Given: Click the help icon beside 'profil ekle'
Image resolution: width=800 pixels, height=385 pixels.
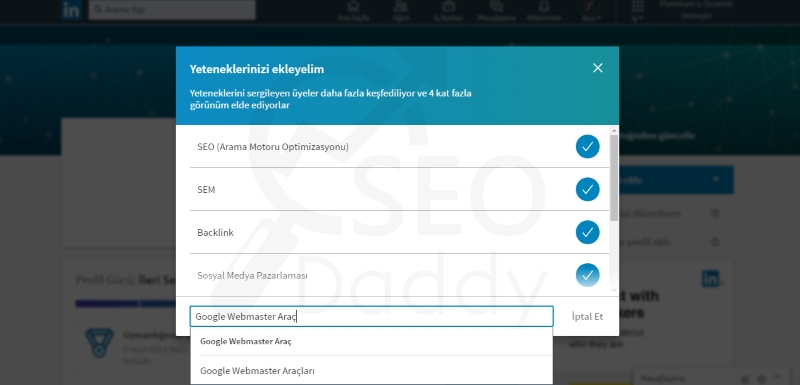Looking at the screenshot, I should [x=715, y=242].
